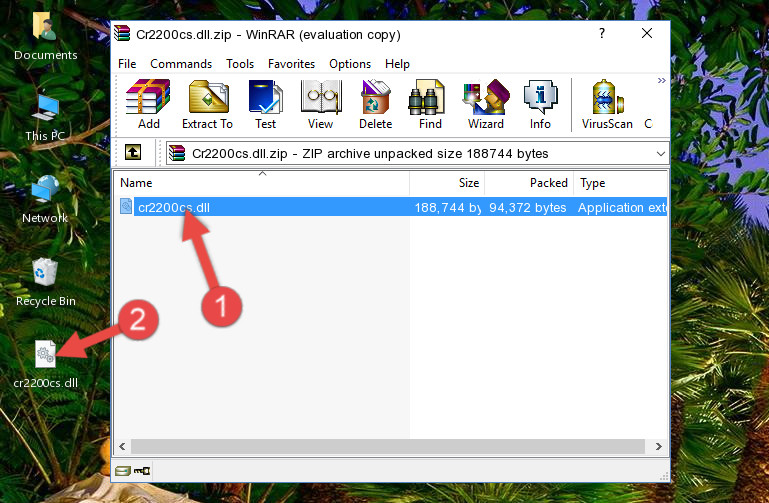Select the cr2200cs.dll file row

(391, 207)
